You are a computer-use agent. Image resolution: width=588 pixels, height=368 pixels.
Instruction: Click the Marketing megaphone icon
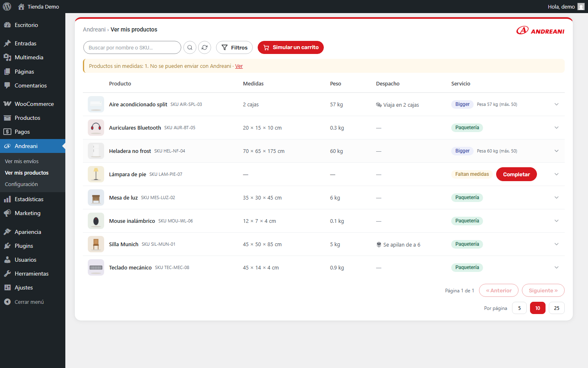pyautogui.click(x=7, y=213)
